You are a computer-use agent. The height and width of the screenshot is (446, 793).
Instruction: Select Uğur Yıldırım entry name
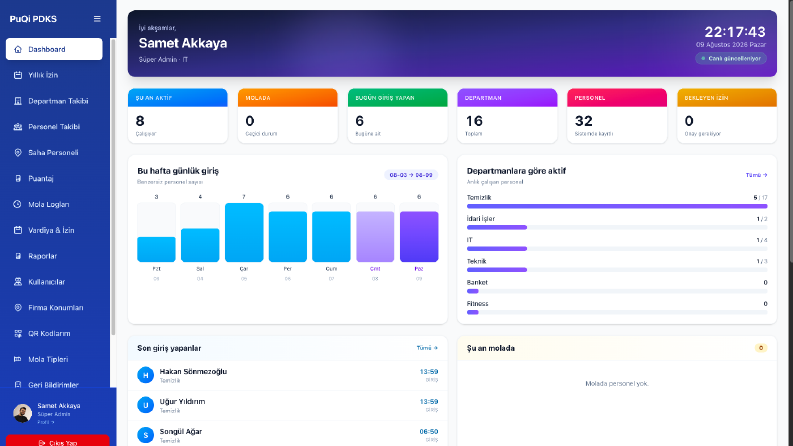182,402
